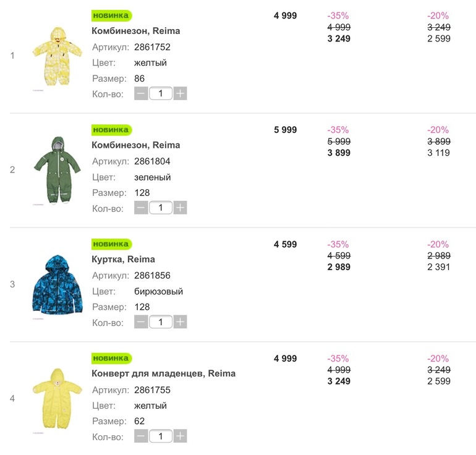Increase quantity for yellow Комбинезон 2861752
The height and width of the screenshot is (455, 476).
pos(180,94)
